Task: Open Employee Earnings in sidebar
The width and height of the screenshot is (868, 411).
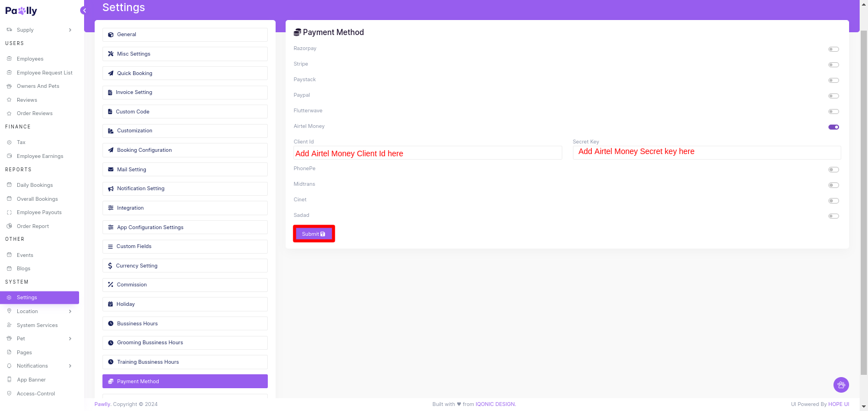Action: click(40, 156)
